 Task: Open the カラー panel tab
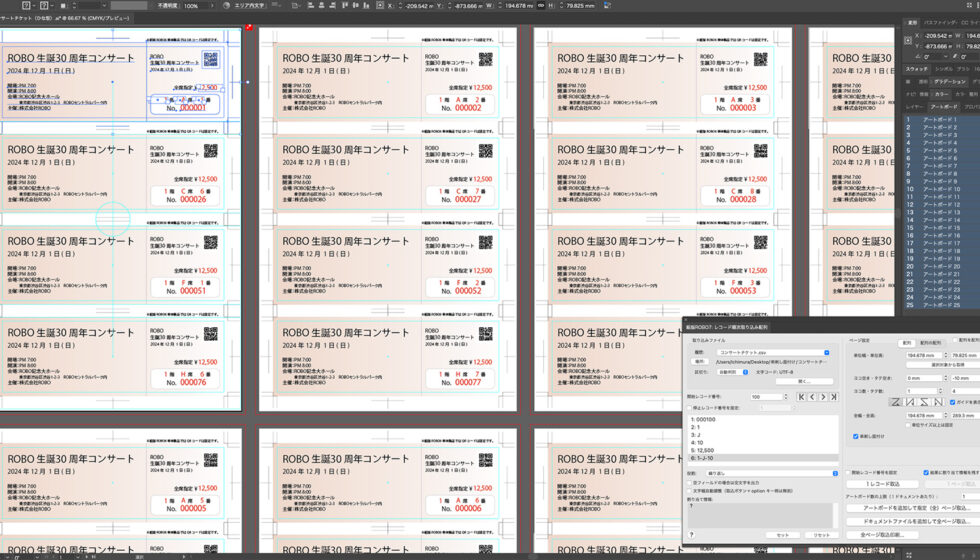pyautogui.click(x=941, y=94)
